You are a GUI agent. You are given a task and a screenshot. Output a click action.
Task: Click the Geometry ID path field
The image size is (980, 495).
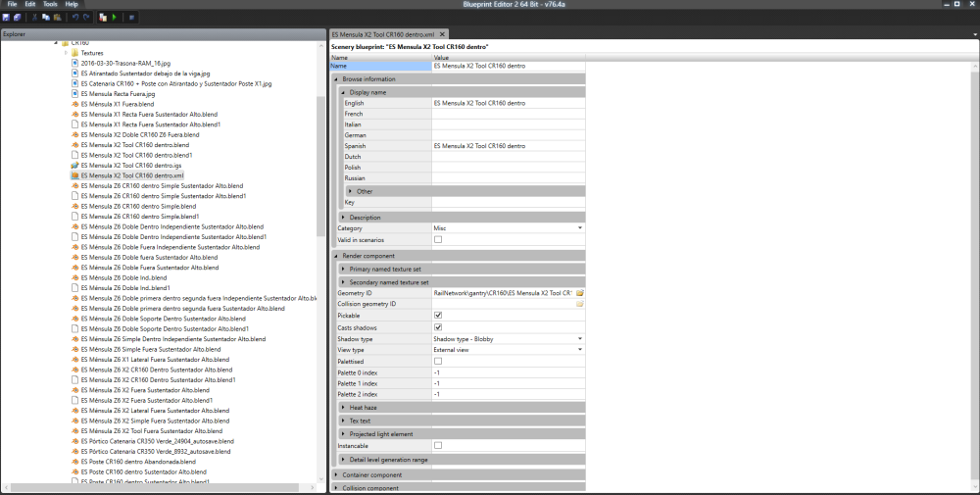pyautogui.click(x=503, y=293)
